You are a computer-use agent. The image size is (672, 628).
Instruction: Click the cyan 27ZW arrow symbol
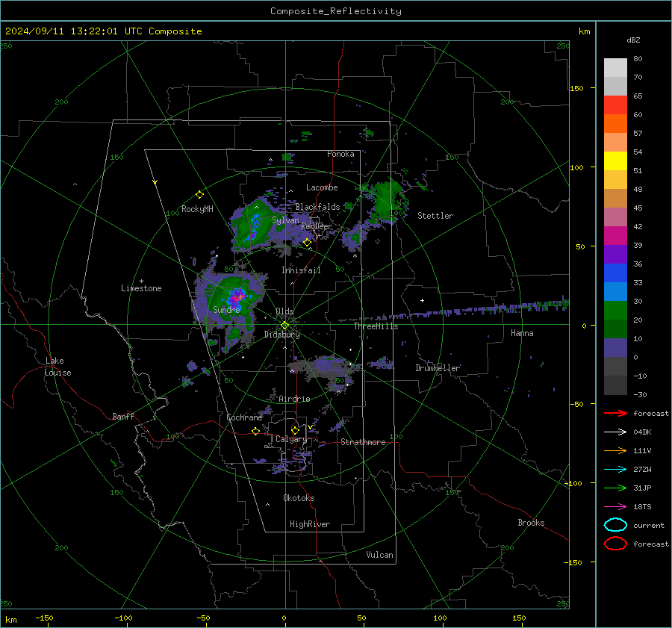(x=615, y=470)
